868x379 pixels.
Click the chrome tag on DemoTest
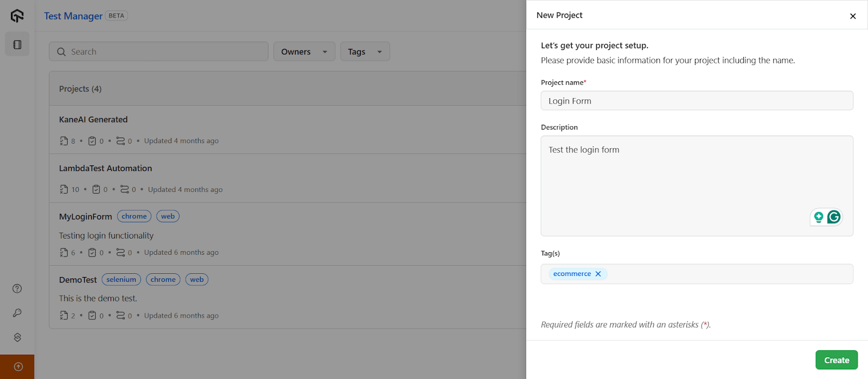click(163, 280)
